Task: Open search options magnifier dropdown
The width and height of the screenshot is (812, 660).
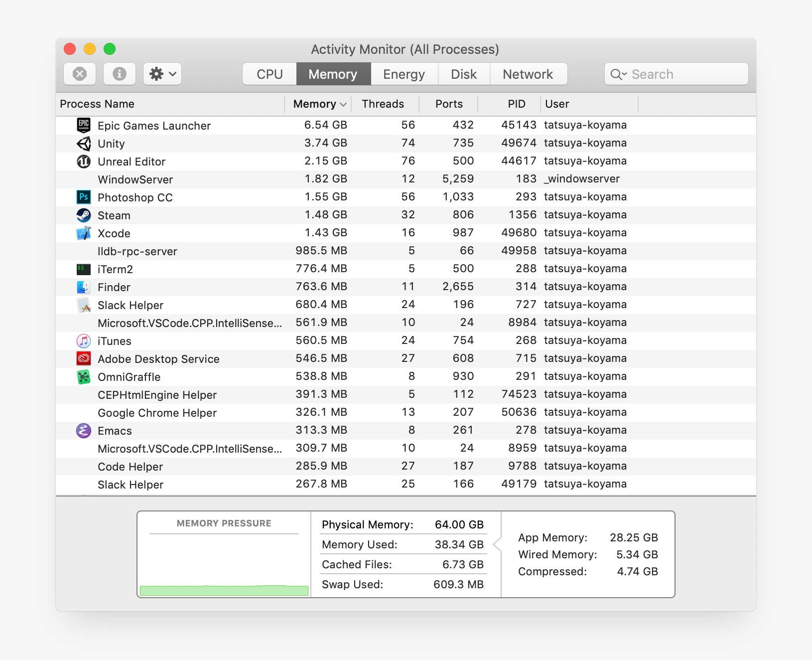Action: (x=618, y=74)
